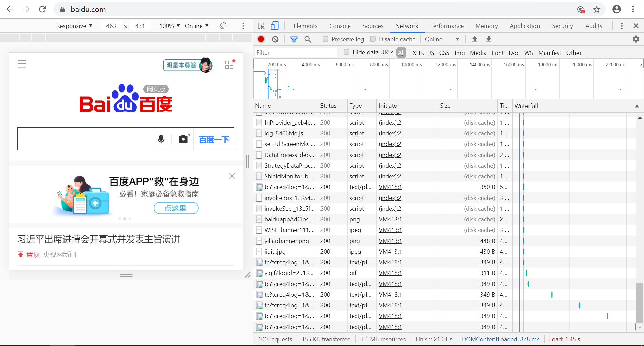
Task: Filter requests by Font
Action: point(498,53)
